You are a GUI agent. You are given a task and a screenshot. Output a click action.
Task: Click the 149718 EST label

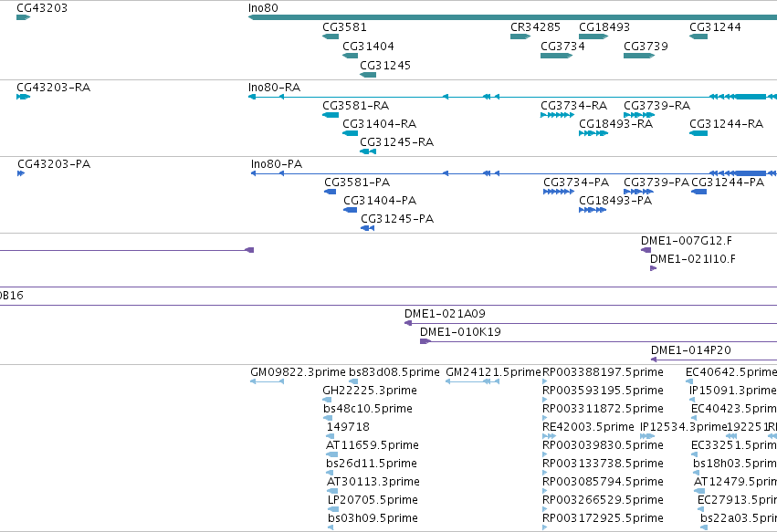[x=348, y=427]
